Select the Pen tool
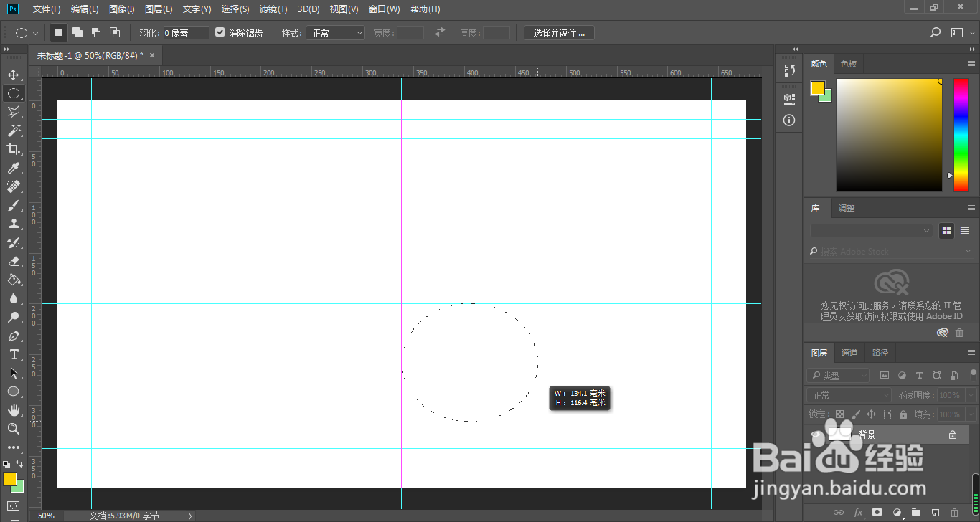 coord(13,336)
